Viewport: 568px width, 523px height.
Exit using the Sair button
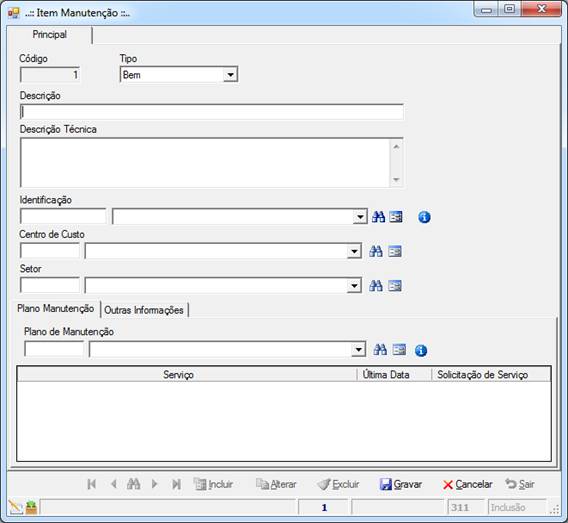[520, 484]
